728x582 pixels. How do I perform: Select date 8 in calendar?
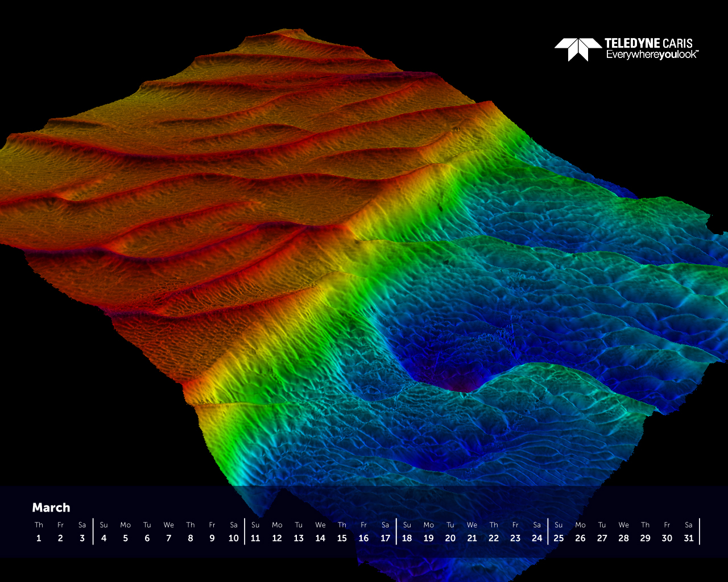pyautogui.click(x=190, y=538)
